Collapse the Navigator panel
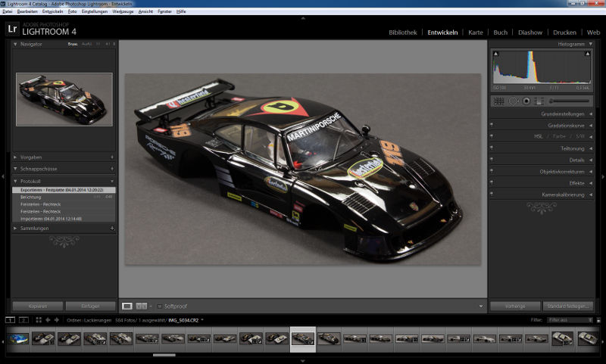 15,44
